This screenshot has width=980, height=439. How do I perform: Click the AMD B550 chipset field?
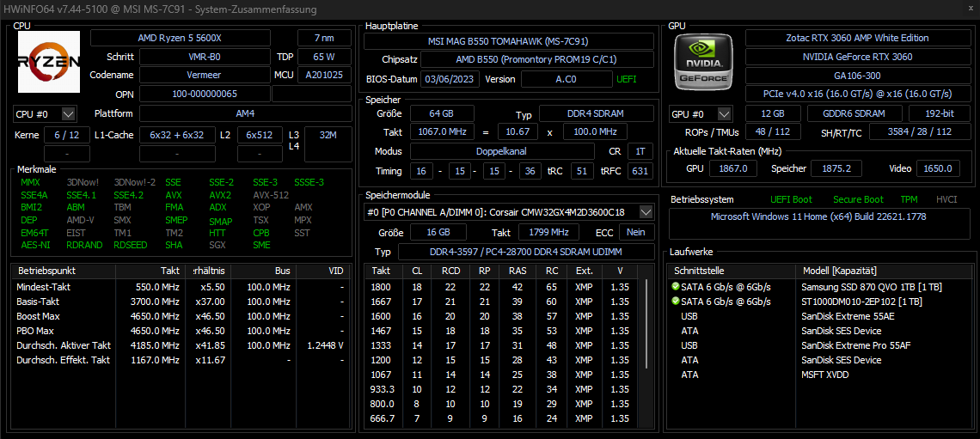[537, 60]
